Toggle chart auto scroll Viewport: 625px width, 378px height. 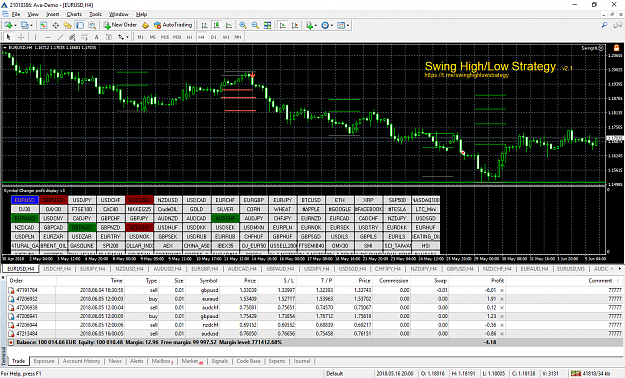pos(283,25)
